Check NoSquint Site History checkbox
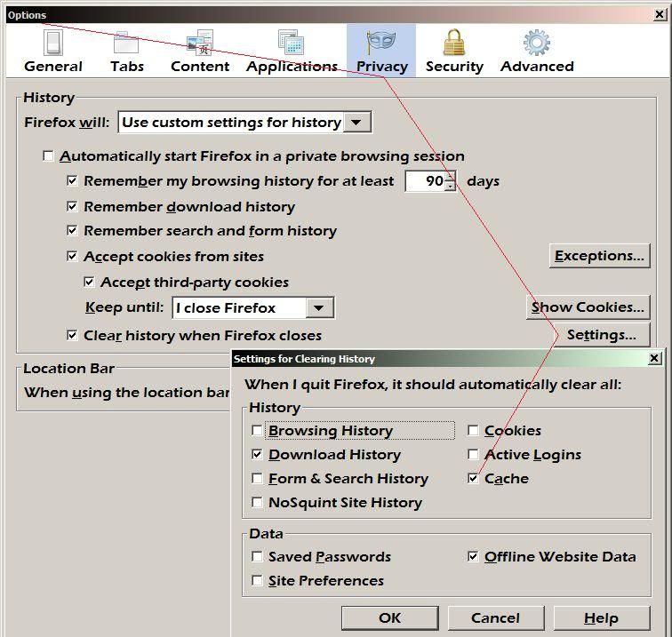 pyautogui.click(x=257, y=502)
